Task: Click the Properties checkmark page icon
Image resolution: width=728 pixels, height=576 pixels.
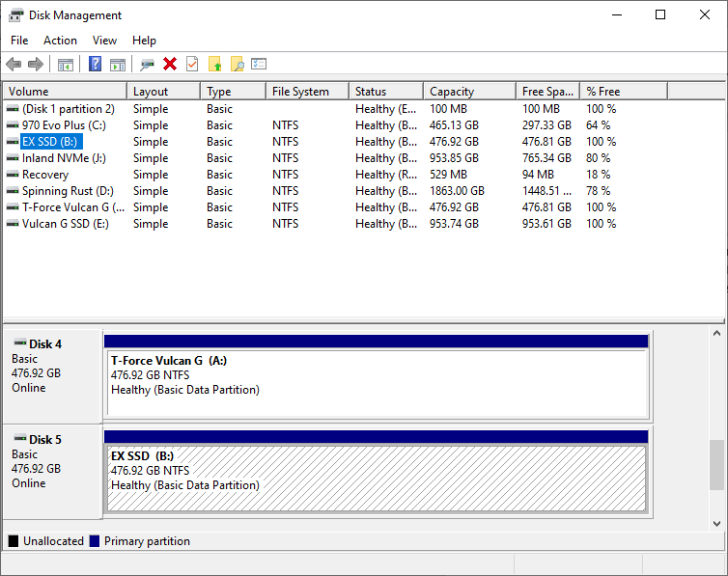Action: pyautogui.click(x=192, y=64)
